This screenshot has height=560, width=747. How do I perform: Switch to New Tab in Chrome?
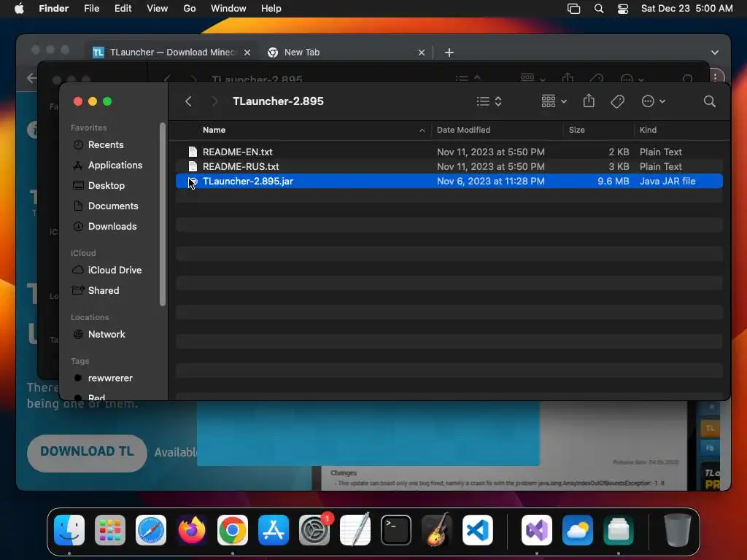pos(346,52)
